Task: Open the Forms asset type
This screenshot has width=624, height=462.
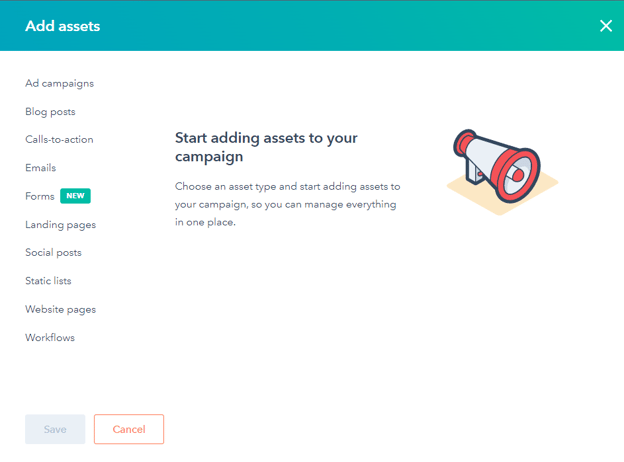Action: [x=40, y=196]
